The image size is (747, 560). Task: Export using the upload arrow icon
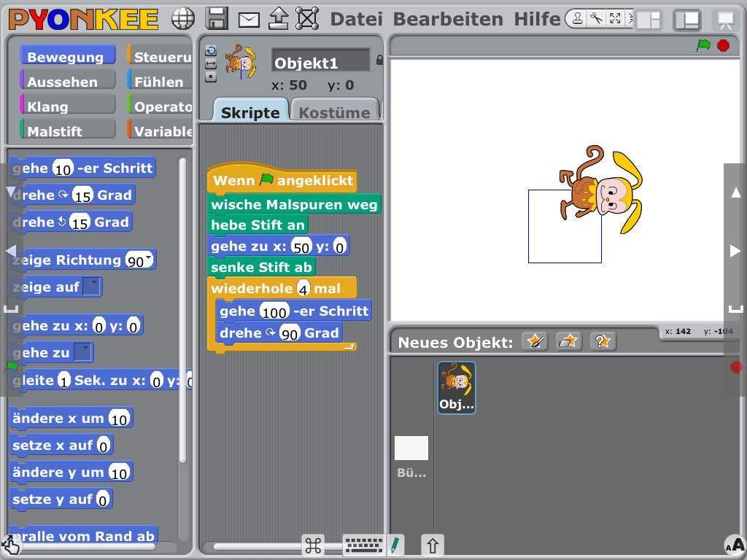pos(278,18)
